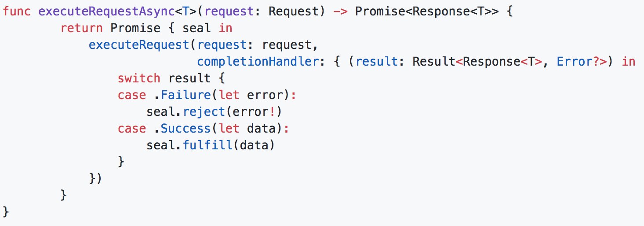Click the Result type name

(x=433, y=62)
